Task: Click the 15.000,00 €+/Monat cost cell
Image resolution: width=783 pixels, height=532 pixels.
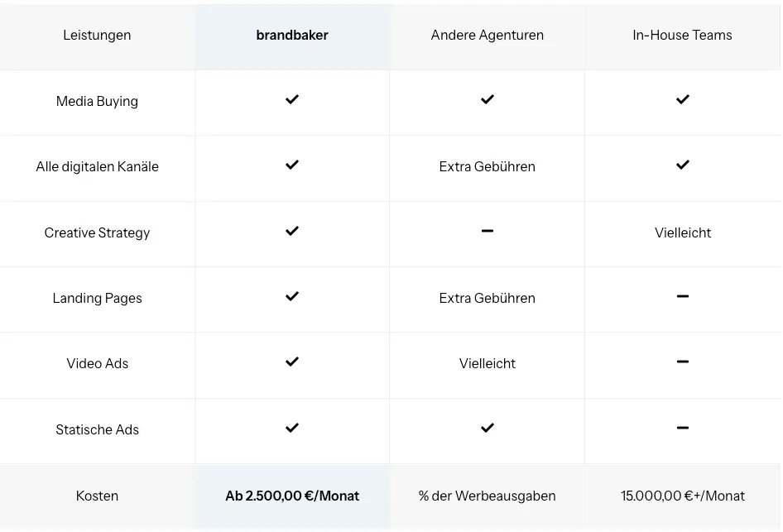Action: pyautogui.click(x=683, y=496)
